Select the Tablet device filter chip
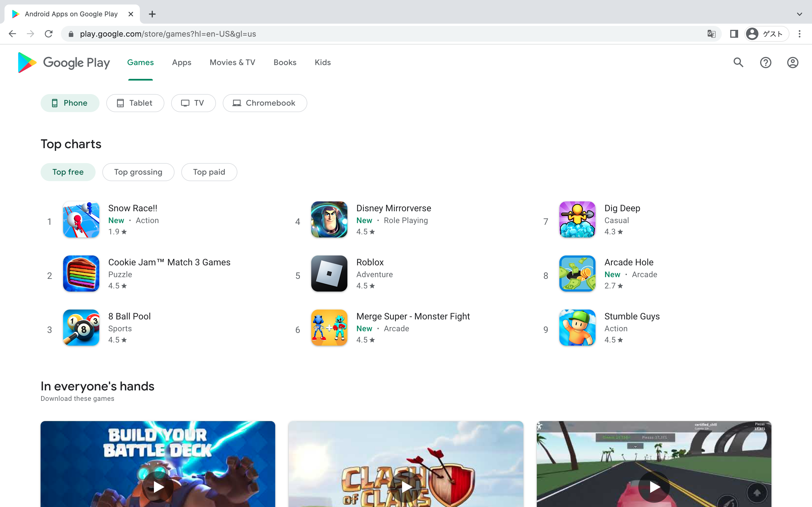 (135, 103)
